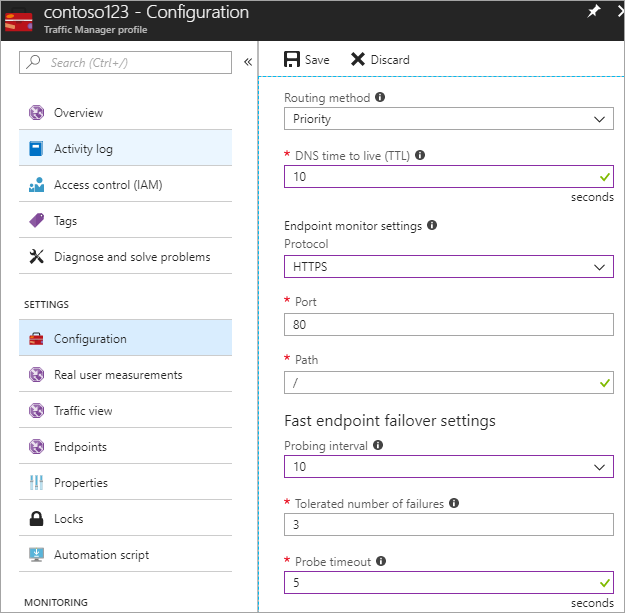The image size is (625, 613).
Task: Click the Real user measurements globe icon
Action: pyautogui.click(x=36, y=375)
